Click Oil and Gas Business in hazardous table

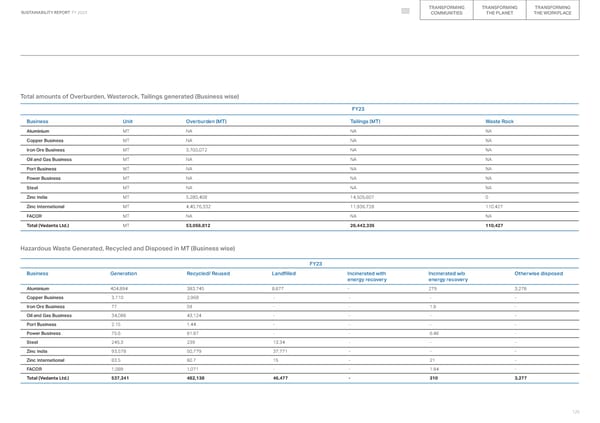coord(49,316)
